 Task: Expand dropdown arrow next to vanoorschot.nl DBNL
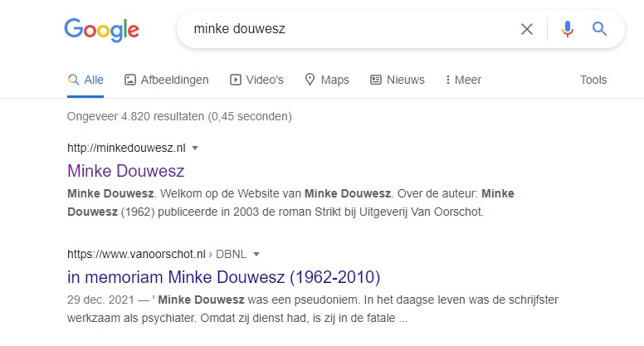256,254
